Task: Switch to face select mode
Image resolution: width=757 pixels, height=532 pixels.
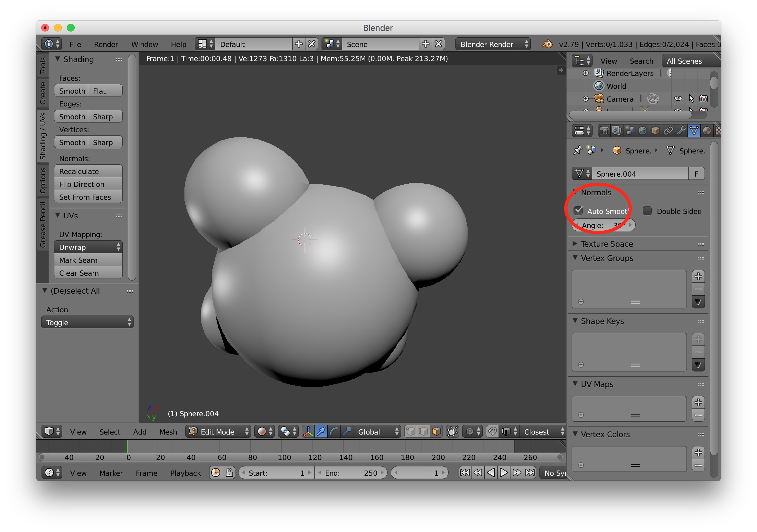Action: pos(436,432)
